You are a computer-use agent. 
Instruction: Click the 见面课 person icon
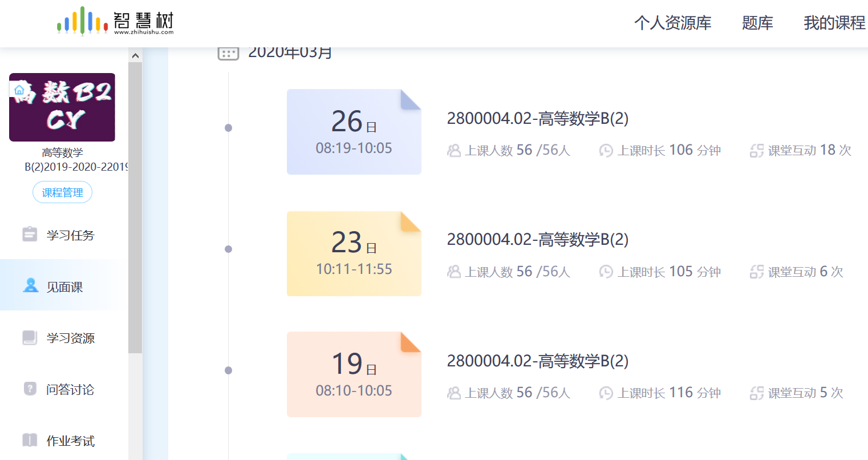click(30, 286)
